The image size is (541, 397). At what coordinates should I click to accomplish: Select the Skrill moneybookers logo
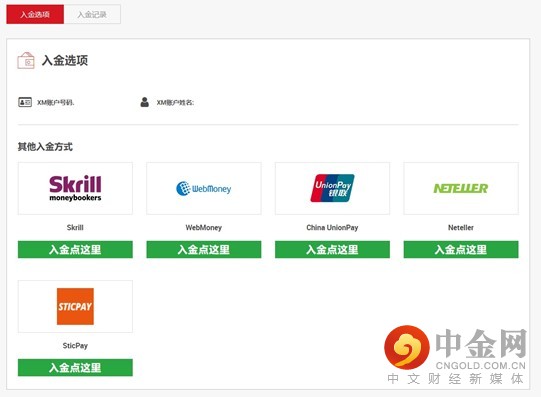[75, 188]
